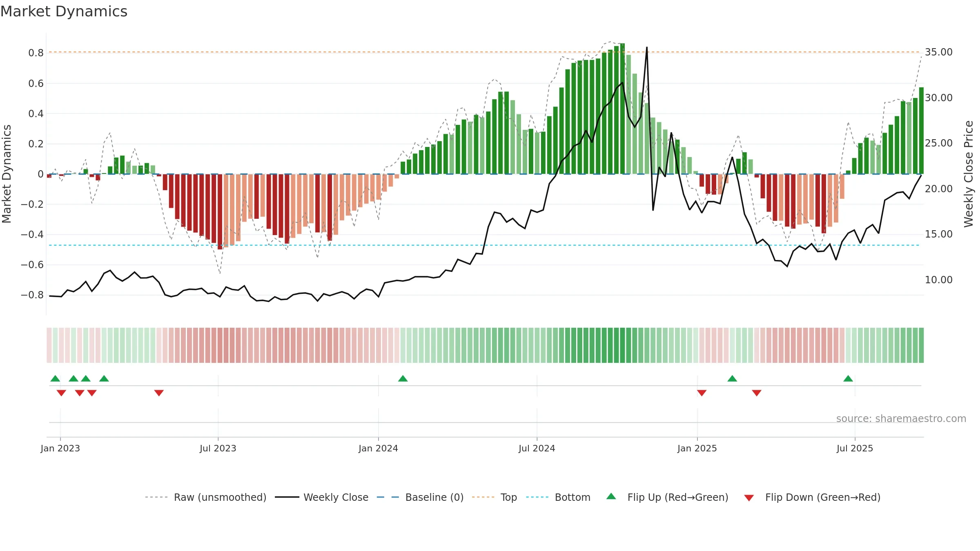Click the Weekly Close Price axis title
The height and width of the screenshot is (551, 980).
tap(969, 174)
